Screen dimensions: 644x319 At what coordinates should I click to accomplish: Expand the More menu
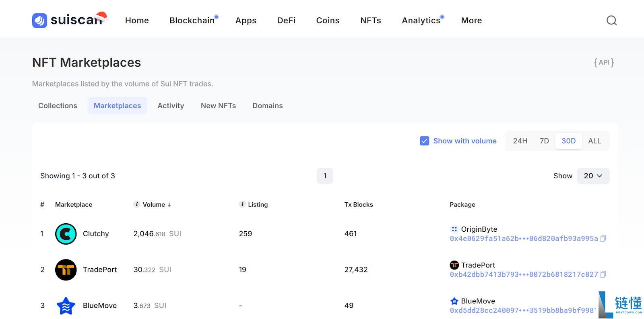pos(471,21)
